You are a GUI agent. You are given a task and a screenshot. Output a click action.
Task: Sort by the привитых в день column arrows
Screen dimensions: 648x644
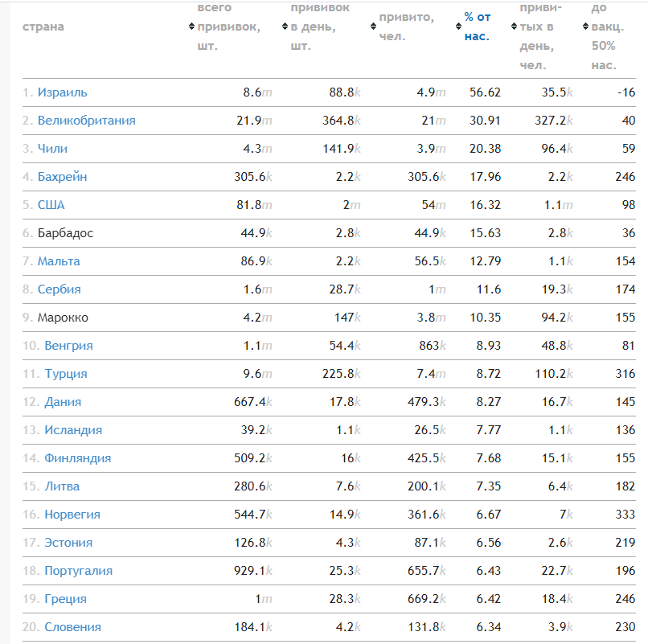(514, 27)
